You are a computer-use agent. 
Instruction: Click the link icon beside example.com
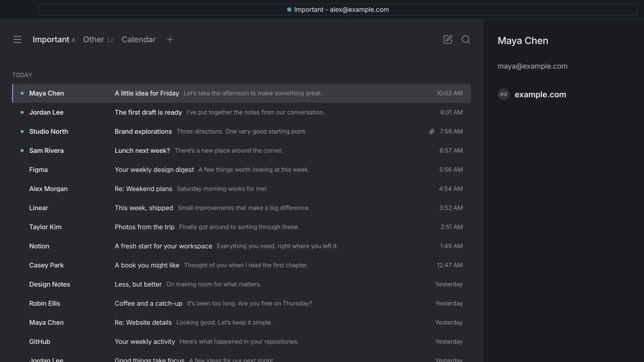point(504,94)
